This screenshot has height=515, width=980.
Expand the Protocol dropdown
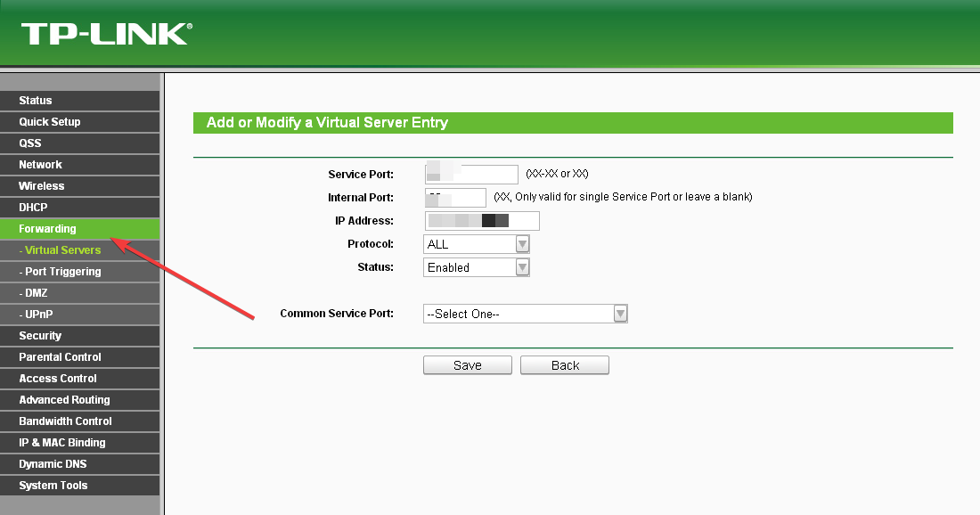click(521, 243)
